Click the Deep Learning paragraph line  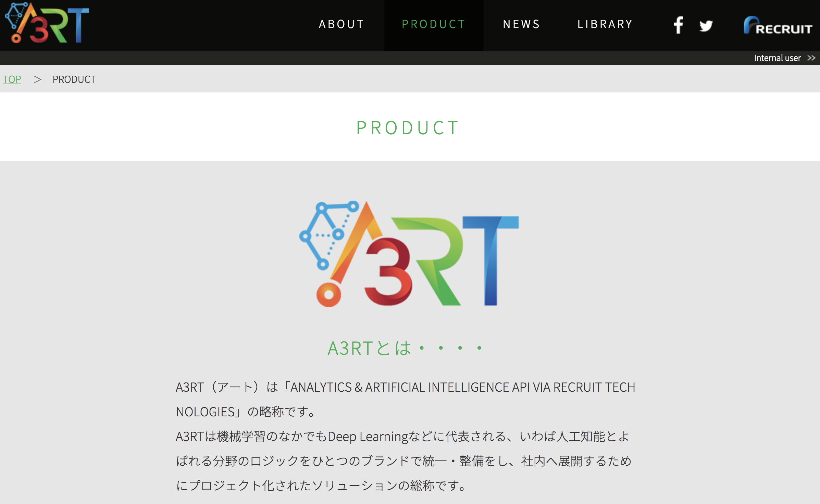click(x=403, y=437)
